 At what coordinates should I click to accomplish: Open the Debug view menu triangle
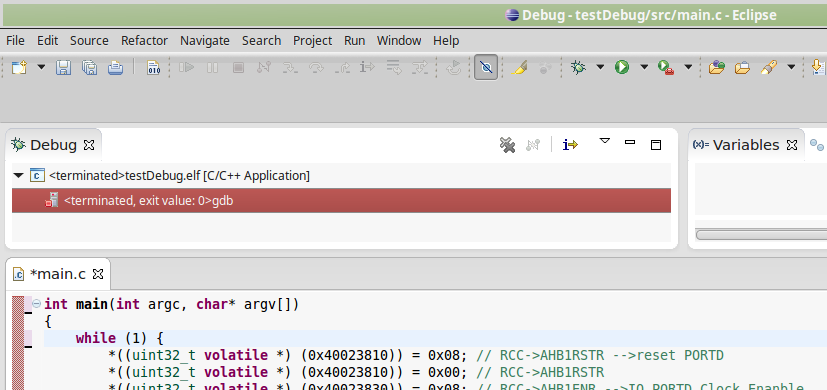pos(605,141)
